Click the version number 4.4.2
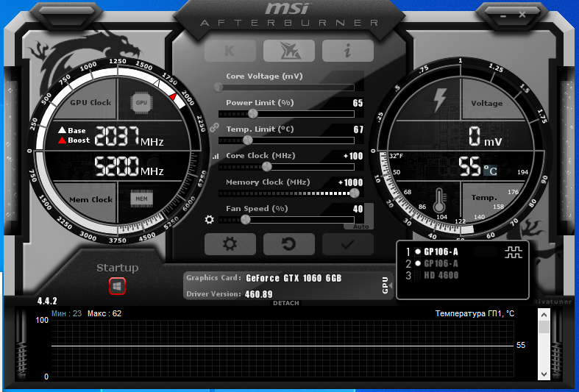The width and height of the screenshot is (579, 392). (x=47, y=301)
